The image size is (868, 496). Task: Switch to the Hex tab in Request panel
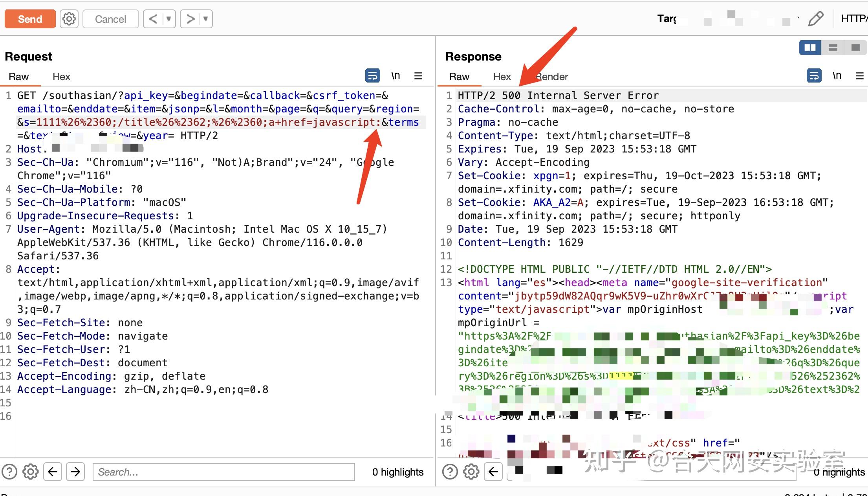[61, 77]
